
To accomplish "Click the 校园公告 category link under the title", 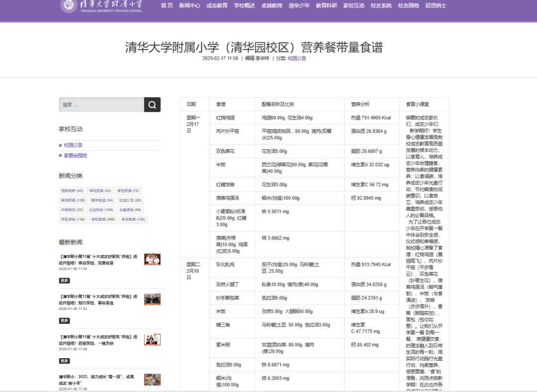I will click(297, 58).
